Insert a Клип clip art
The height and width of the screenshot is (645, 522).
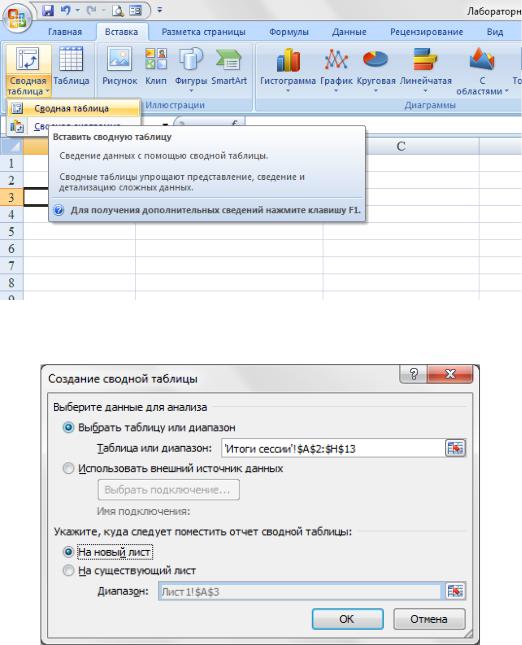pyautogui.click(x=156, y=66)
